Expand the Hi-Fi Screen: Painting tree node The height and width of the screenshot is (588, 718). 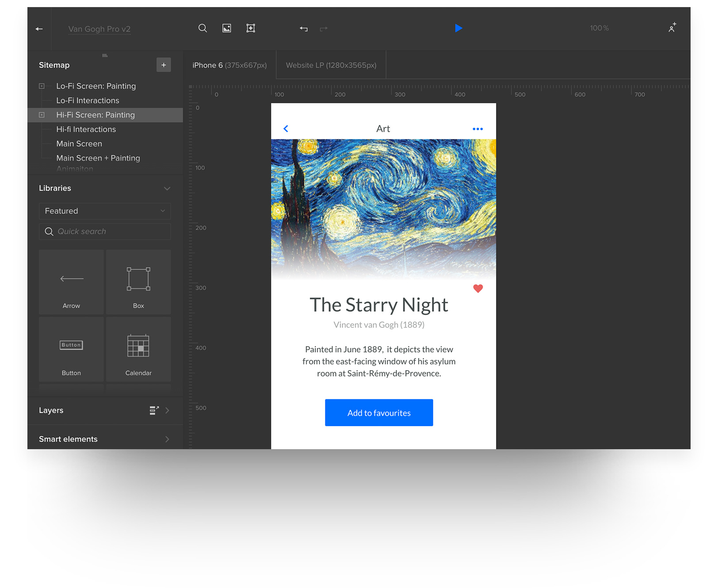(x=42, y=115)
